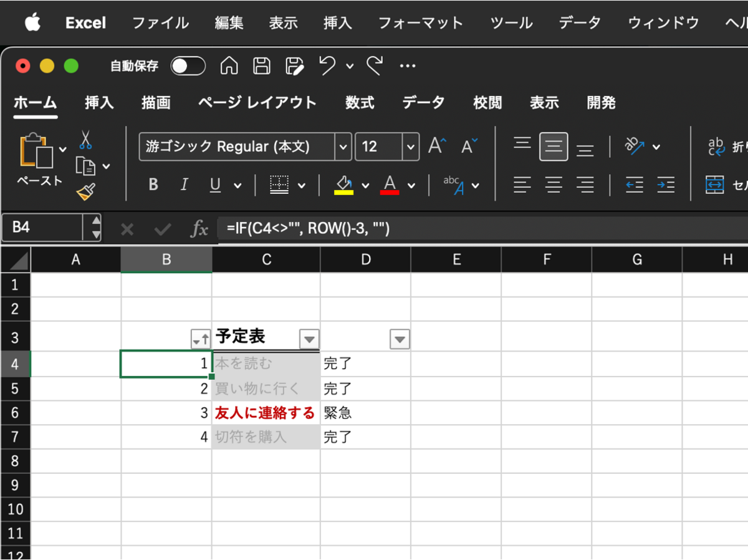Align text left
Image resolution: width=748 pixels, height=560 pixels.
(x=522, y=185)
